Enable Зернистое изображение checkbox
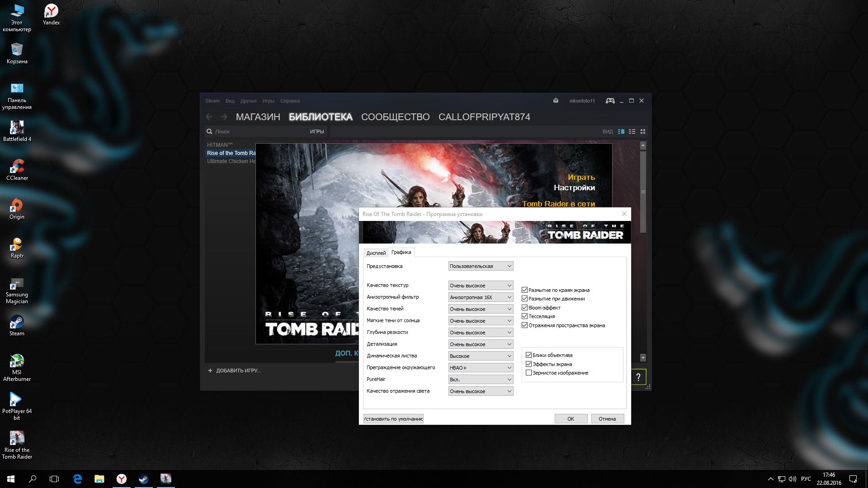Screen dimensions: 868x488 pos(528,373)
